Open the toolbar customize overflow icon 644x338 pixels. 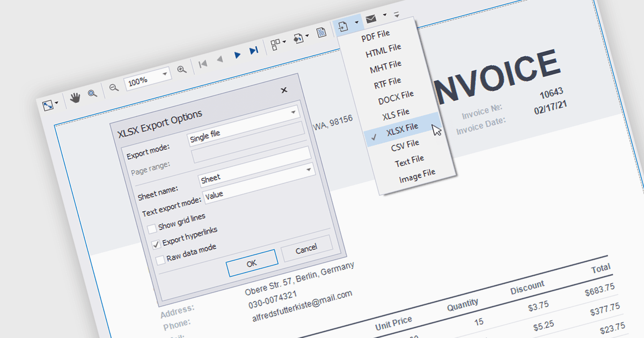[397, 14]
